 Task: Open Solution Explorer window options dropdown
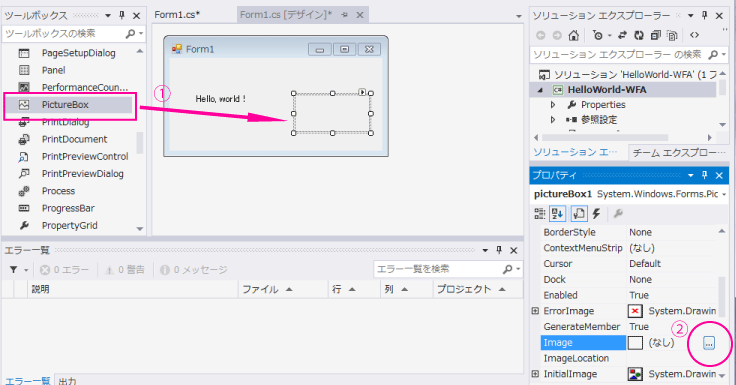690,15
